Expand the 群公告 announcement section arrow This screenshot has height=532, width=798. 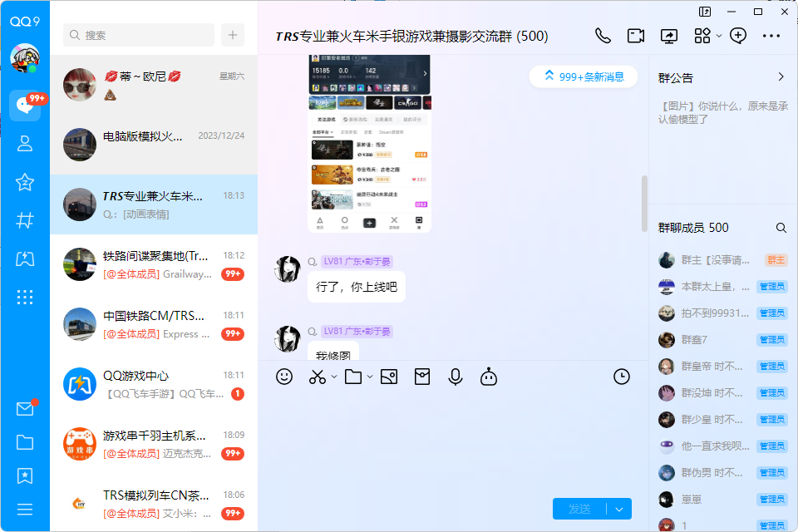(x=781, y=76)
